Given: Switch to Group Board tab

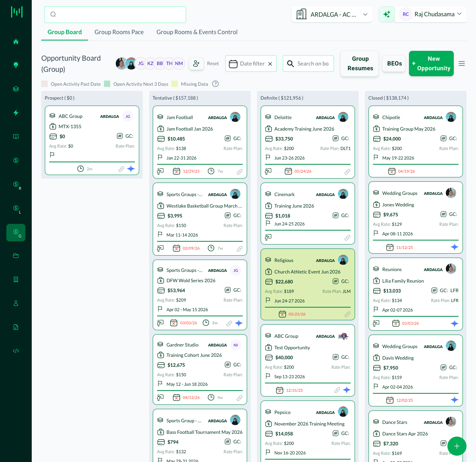Looking at the screenshot, I should tap(65, 32).
